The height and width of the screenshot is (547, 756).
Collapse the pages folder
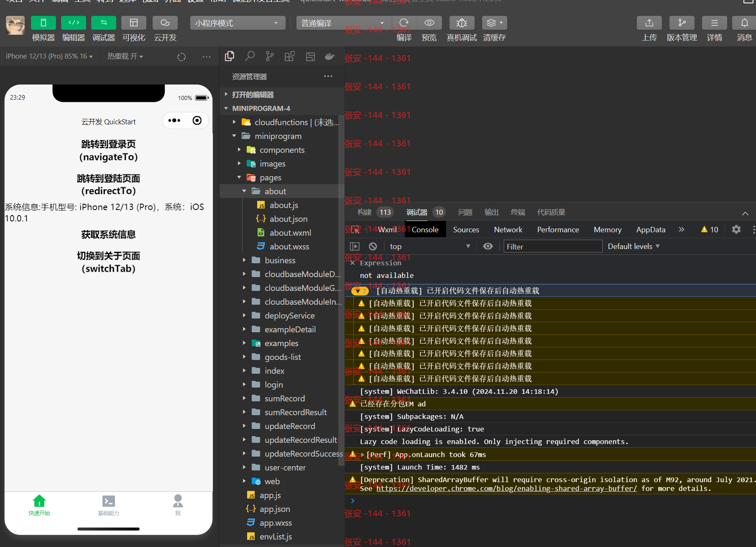pos(282,177)
